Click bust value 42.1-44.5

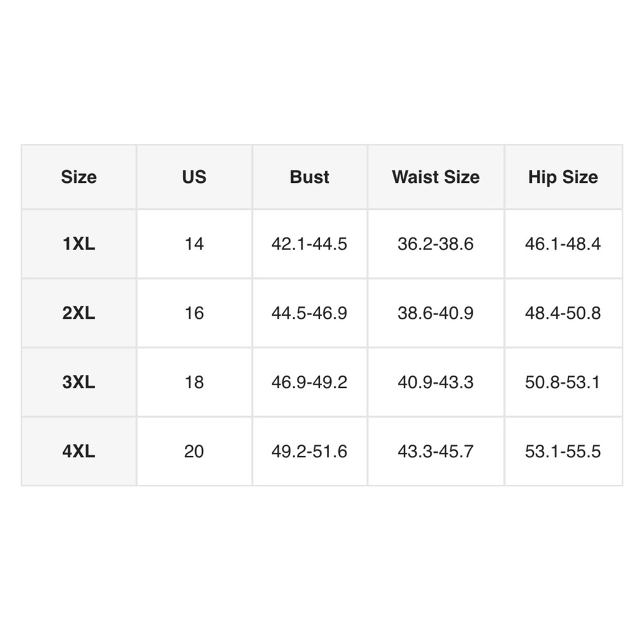(x=310, y=244)
